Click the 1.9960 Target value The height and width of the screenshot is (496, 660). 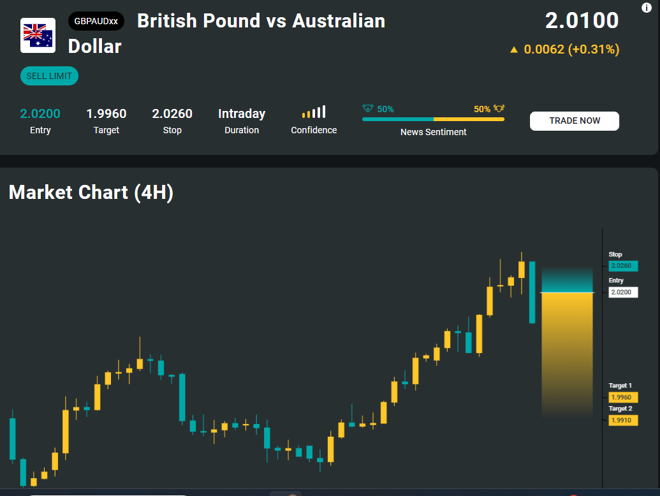tap(106, 114)
